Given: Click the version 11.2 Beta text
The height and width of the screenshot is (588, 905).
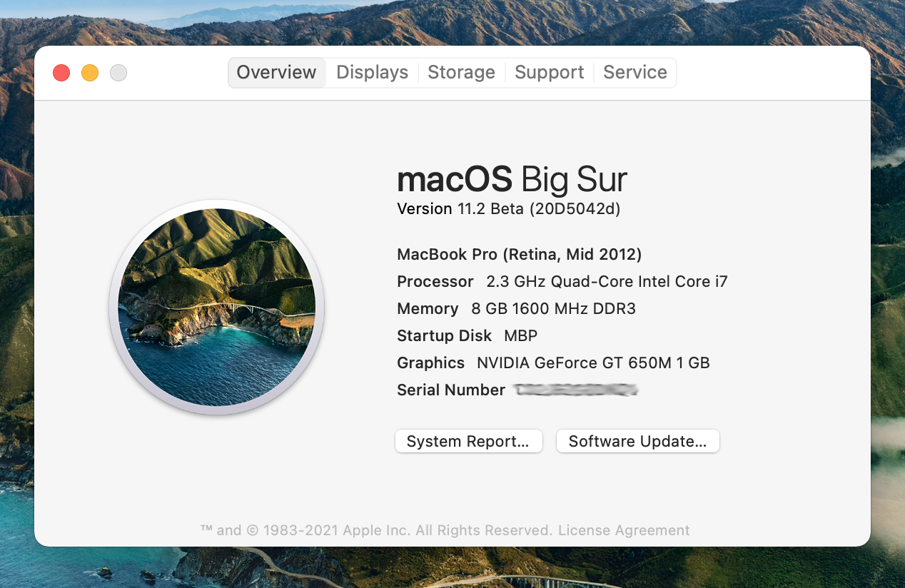Looking at the screenshot, I should (509, 209).
